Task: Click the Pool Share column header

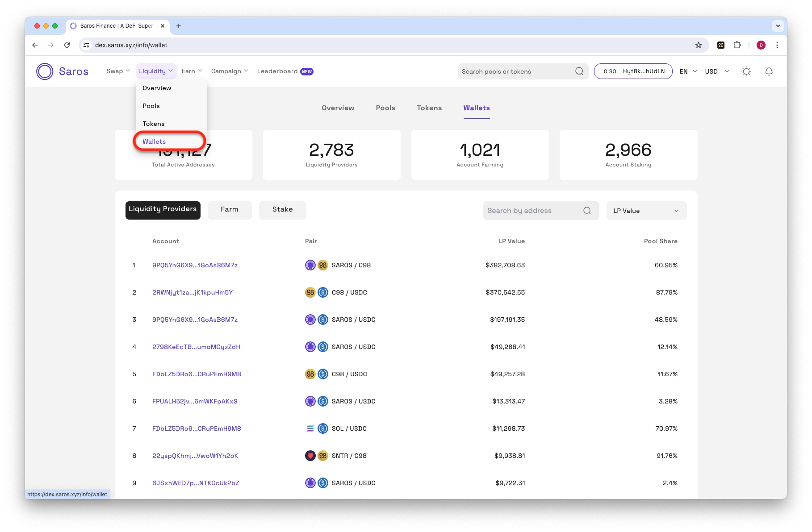Action: (661, 241)
